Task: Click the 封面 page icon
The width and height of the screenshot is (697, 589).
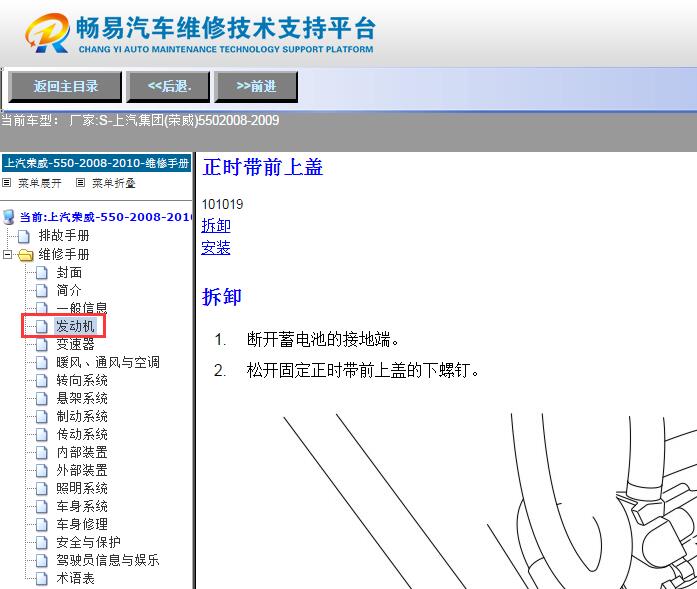Action: point(41,273)
